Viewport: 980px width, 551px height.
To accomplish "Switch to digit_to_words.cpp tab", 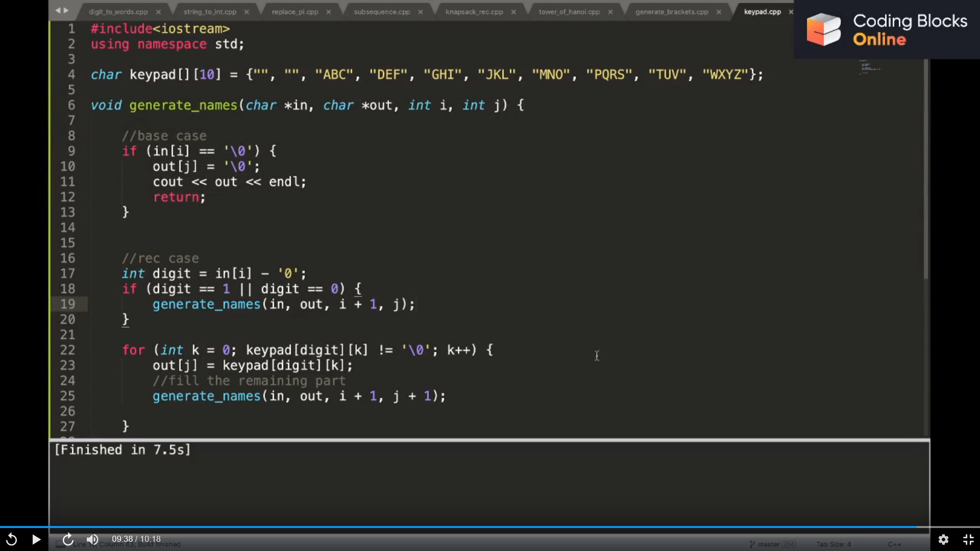I will pos(118,12).
